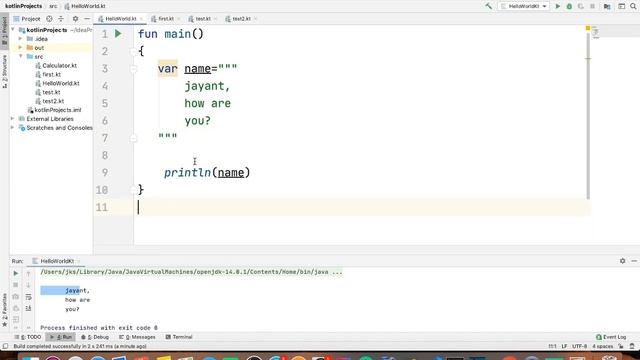Open the Event Log
The height and width of the screenshot is (360, 640).
(x=611, y=337)
